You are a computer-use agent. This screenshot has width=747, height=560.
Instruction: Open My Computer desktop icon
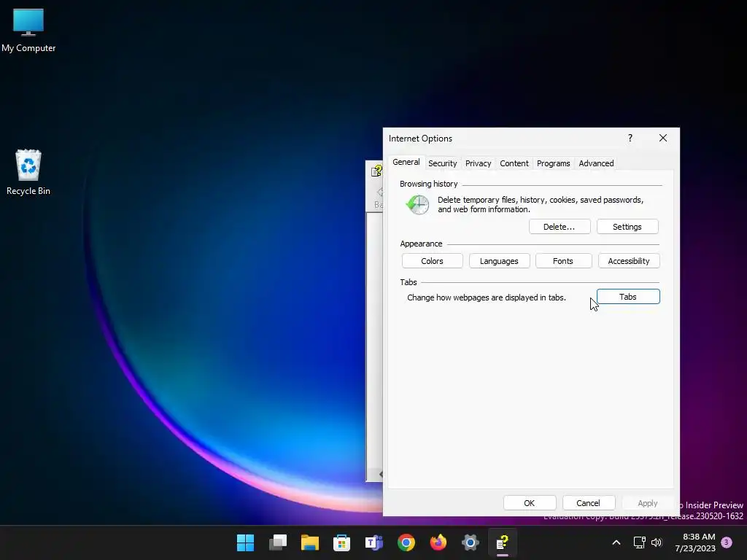click(x=28, y=31)
